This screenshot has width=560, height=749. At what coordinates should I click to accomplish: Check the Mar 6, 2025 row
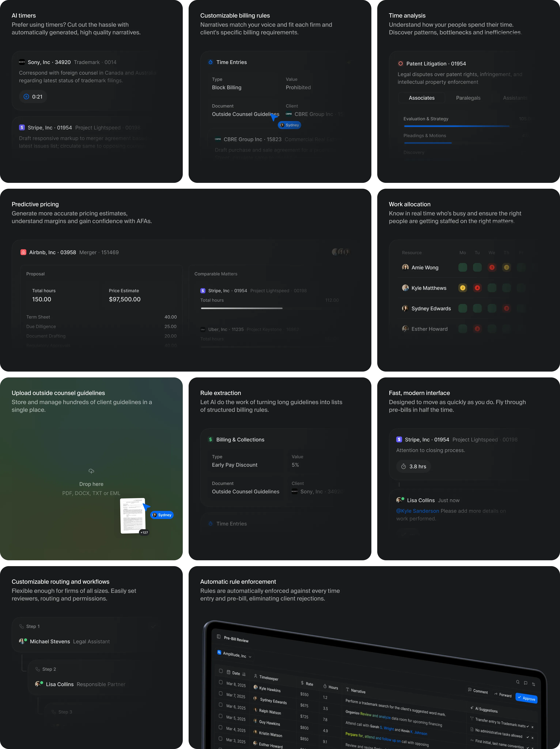point(221,705)
